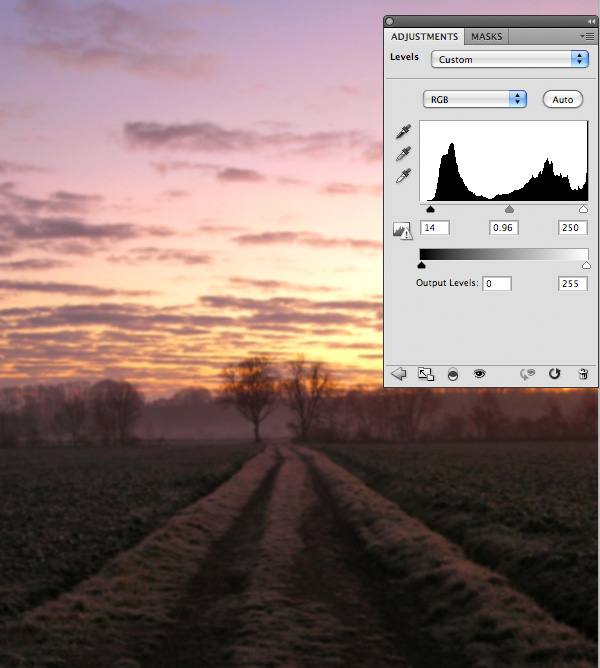Screen dimensions: 600x668
Task: Click highlight input field showing 250
Action: coord(573,227)
